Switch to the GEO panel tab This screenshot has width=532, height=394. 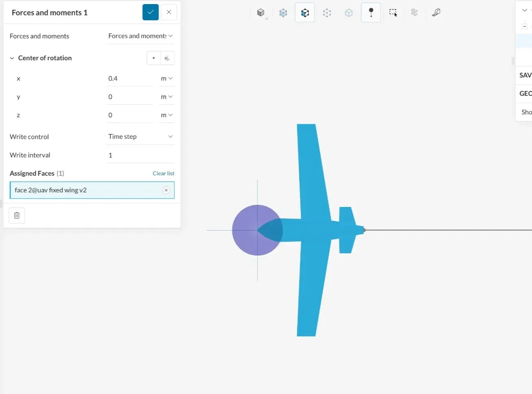point(525,93)
